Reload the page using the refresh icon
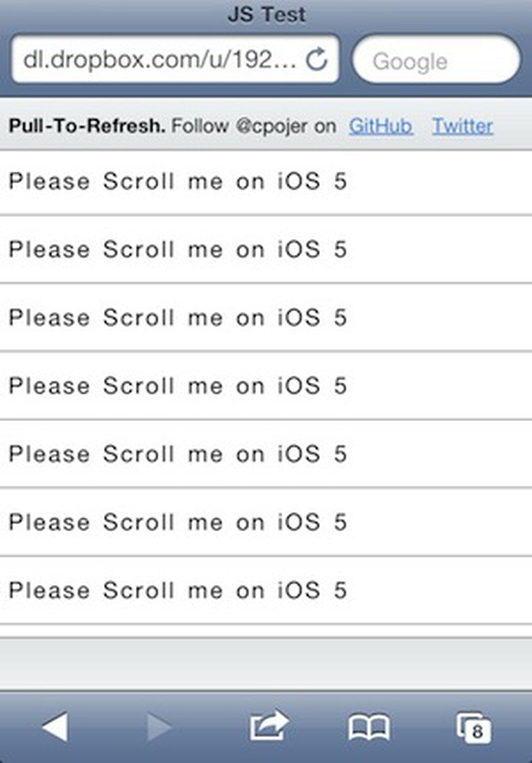The width and height of the screenshot is (532, 763). 316,60
